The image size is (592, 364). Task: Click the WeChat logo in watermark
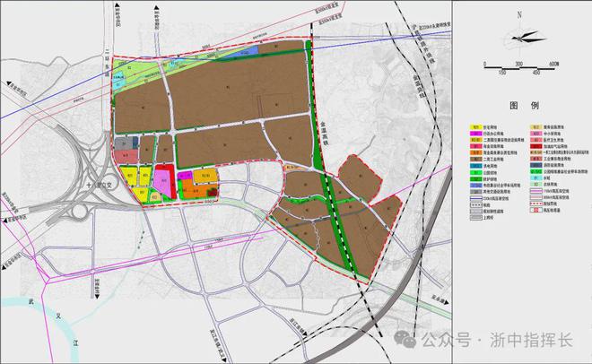(x=433, y=340)
